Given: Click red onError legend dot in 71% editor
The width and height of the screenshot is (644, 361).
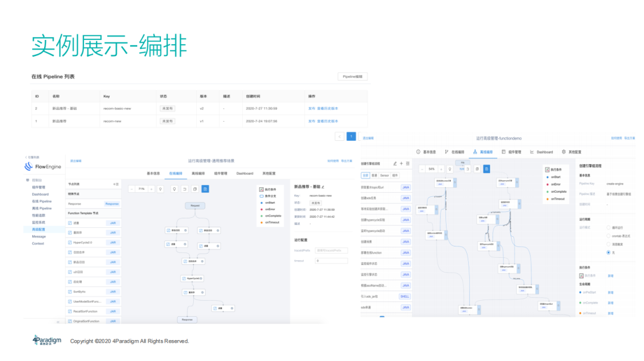Looking at the screenshot, I should (x=262, y=209).
